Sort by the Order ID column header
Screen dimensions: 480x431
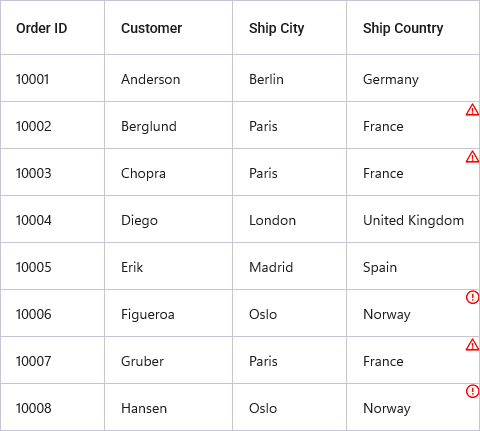(x=52, y=27)
